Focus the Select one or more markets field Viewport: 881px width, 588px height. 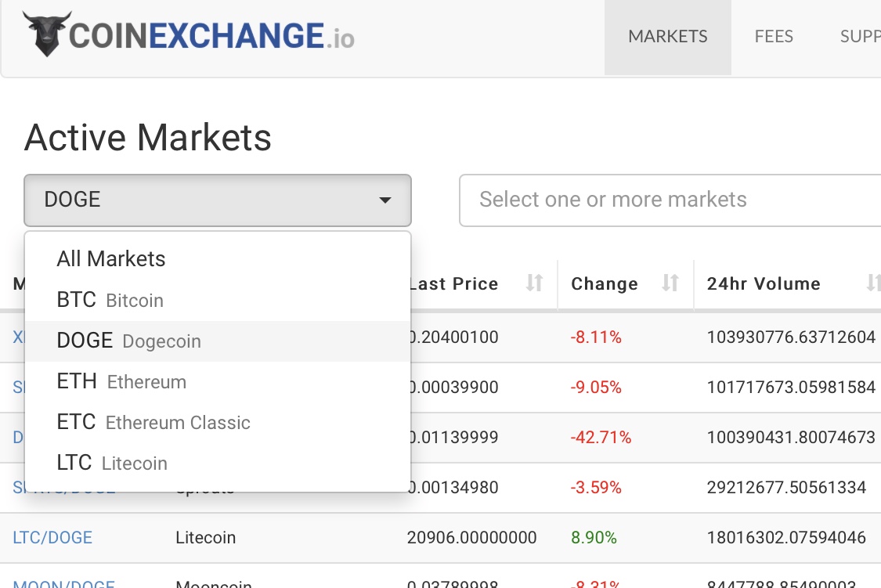670,200
